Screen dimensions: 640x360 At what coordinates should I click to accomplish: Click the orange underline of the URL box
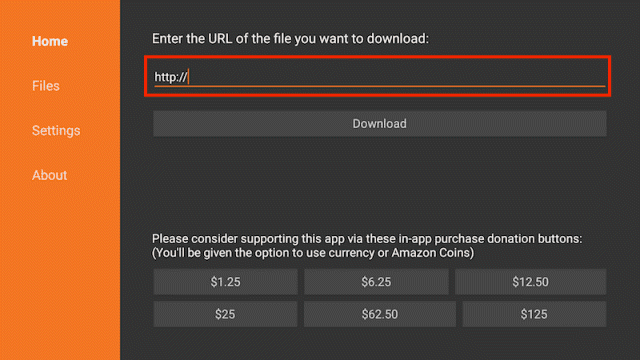(379, 86)
